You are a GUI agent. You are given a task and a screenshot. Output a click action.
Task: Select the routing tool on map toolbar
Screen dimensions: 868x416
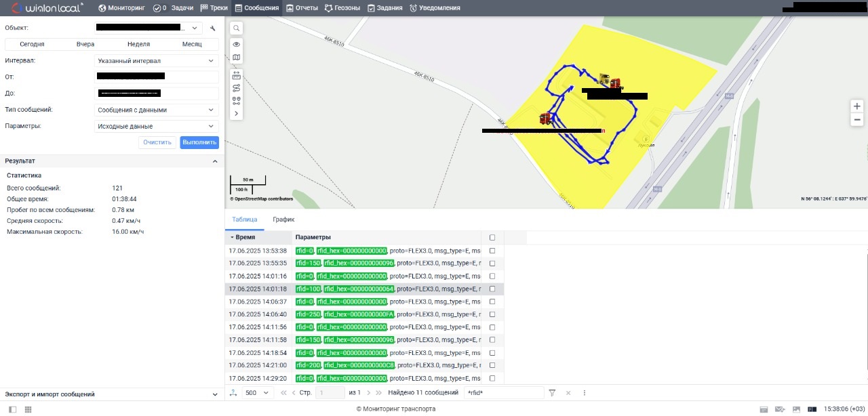236,87
